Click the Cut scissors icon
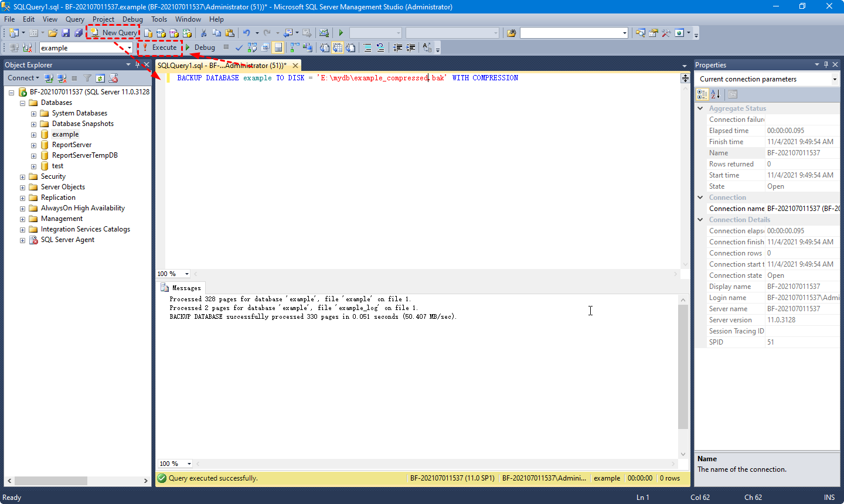The width and height of the screenshot is (844, 504). point(203,33)
